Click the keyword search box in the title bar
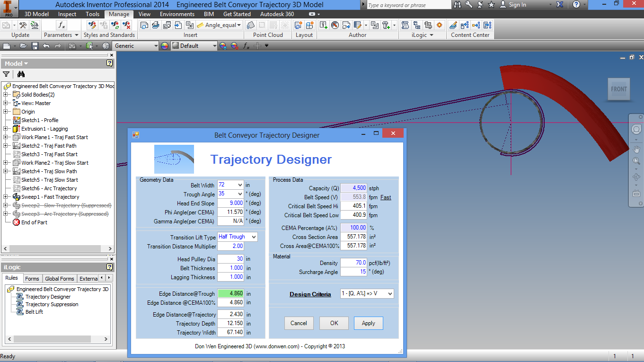This screenshot has height=362, width=644. (409, 5)
